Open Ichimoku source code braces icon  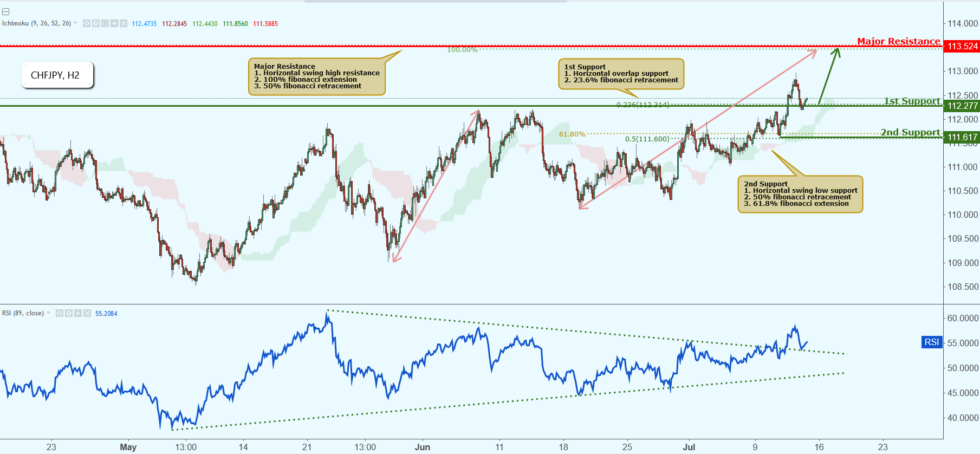point(105,23)
